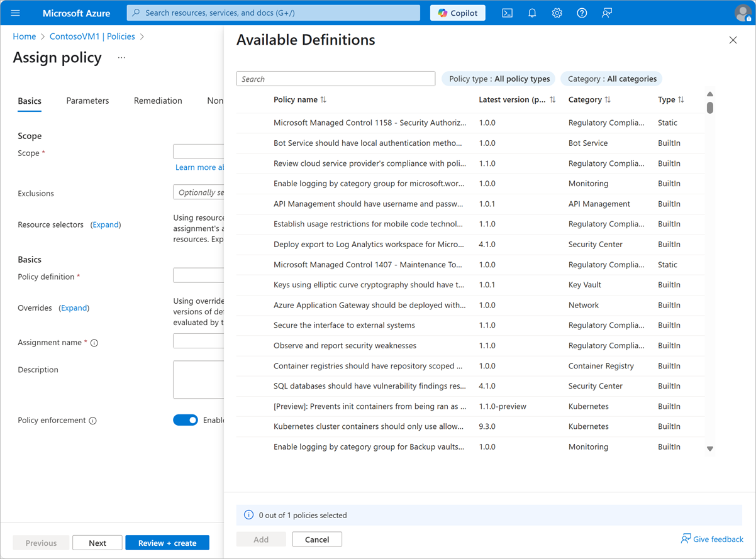Sort by Type column
This screenshot has width=756, height=559.
pos(671,99)
